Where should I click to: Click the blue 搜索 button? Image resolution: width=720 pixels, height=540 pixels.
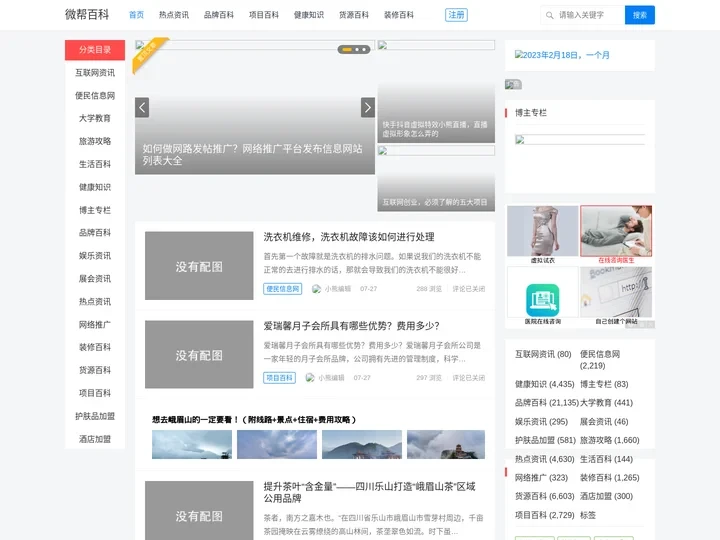(640, 15)
